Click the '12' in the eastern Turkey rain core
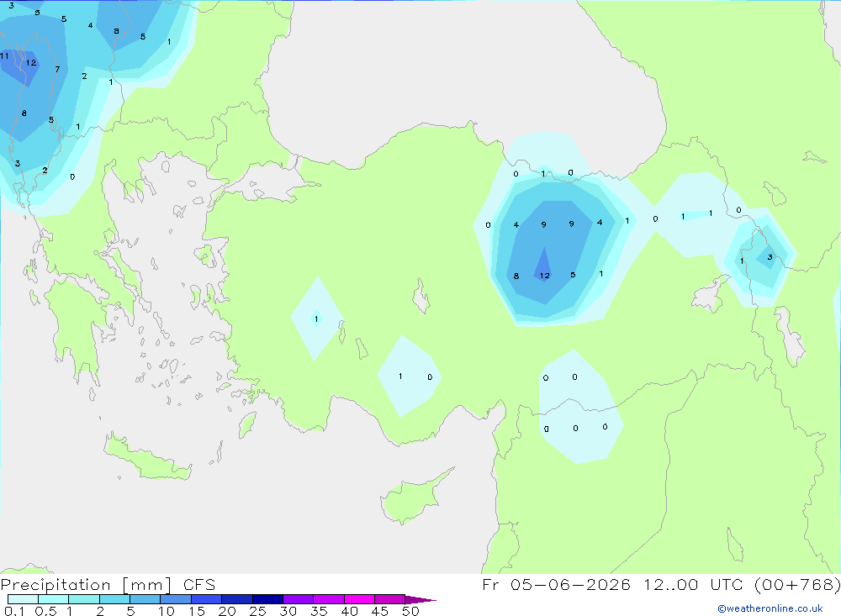The width and height of the screenshot is (841, 616). pos(545,276)
